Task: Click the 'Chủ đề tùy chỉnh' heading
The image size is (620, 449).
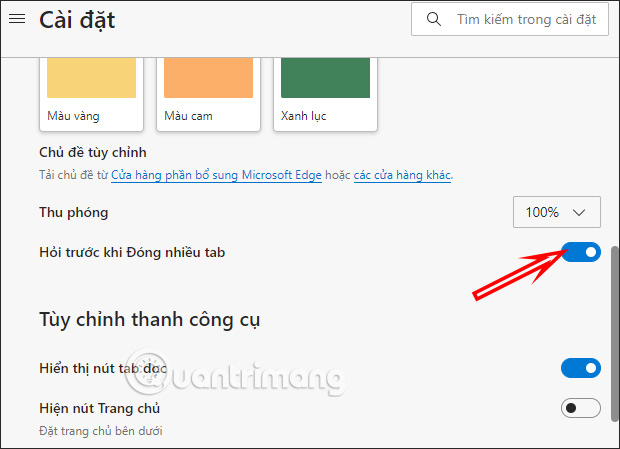Action: coord(93,153)
